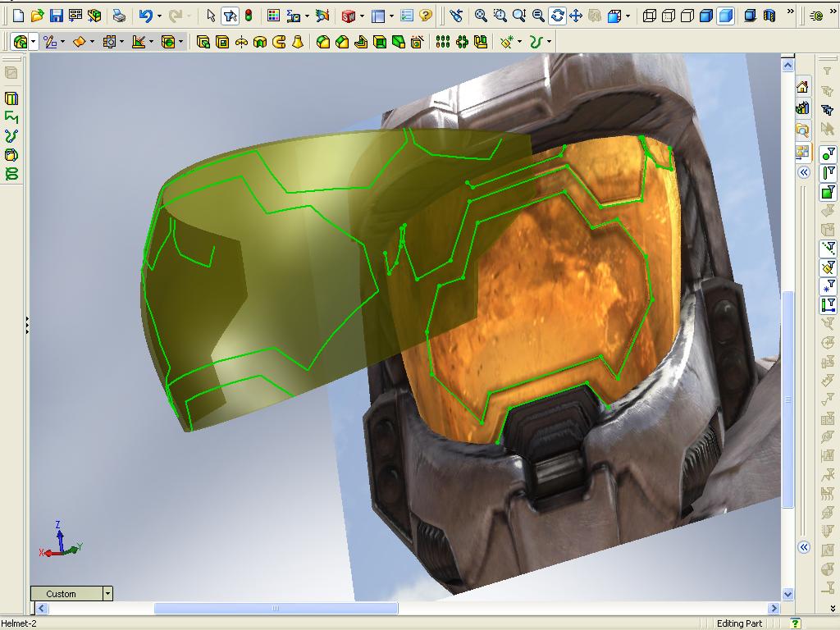This screenshot has height=630, width=840.
Task: Select the Pan view tool
Action: coord(576,16)
